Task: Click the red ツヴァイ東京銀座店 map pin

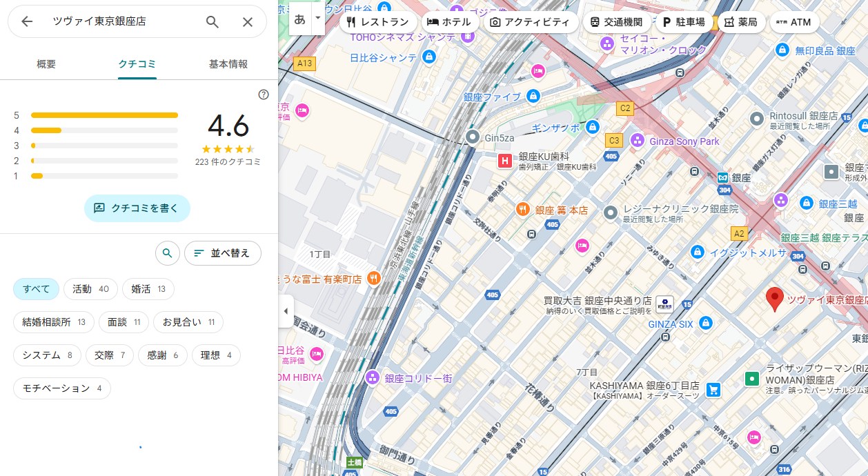Action: click(775, 299)
